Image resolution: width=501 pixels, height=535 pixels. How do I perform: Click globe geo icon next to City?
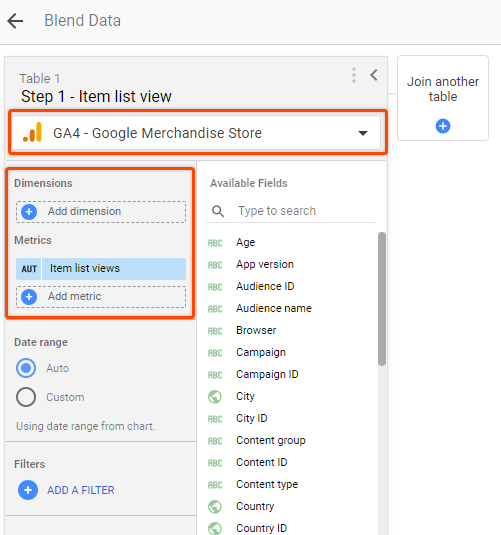click(215, 397)
